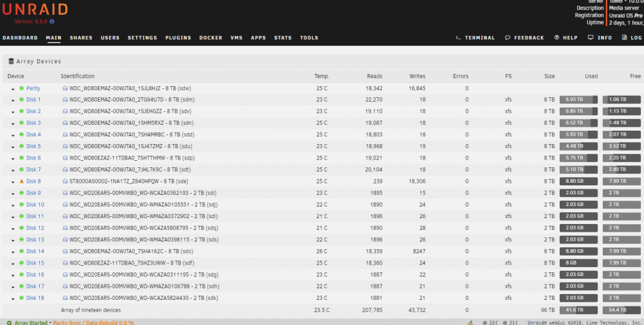Viewport: 644px width, 325px height.
Task: Expand the dropdown arrow next to Disk 8
Action: (13, 181)
